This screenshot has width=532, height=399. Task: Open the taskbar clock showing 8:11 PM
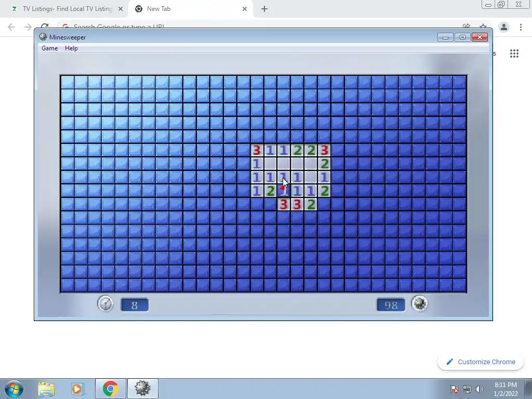pos(506,389)
